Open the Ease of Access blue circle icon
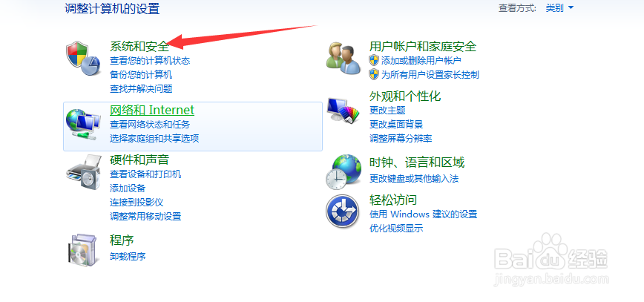Viewport: 644px width, 302px height. [343, 211]
